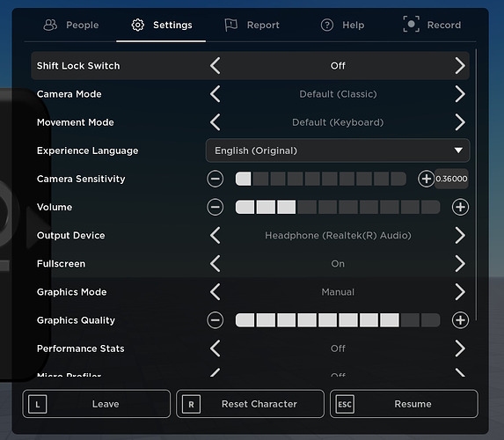The image size is (504, 440).
Task: Click the Record capture icon
Action: (411, 24)
